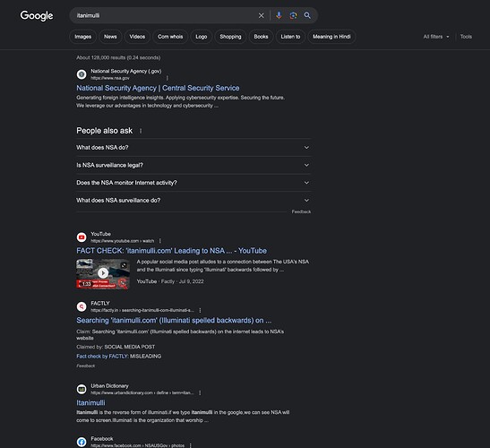Click the 'YouTube · Factly · Jul 9, 2022' line
The image size is (490, 448).
170,281
